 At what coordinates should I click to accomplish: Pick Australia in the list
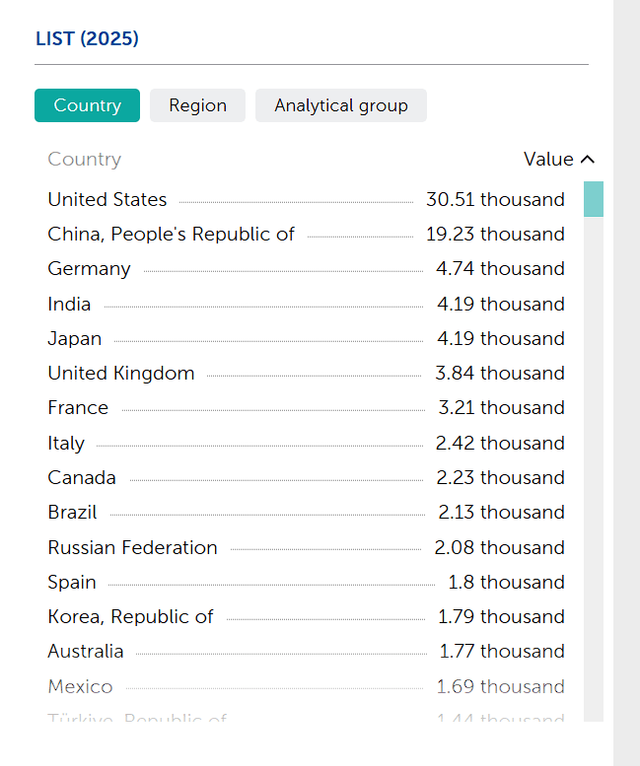coord(86,651)
